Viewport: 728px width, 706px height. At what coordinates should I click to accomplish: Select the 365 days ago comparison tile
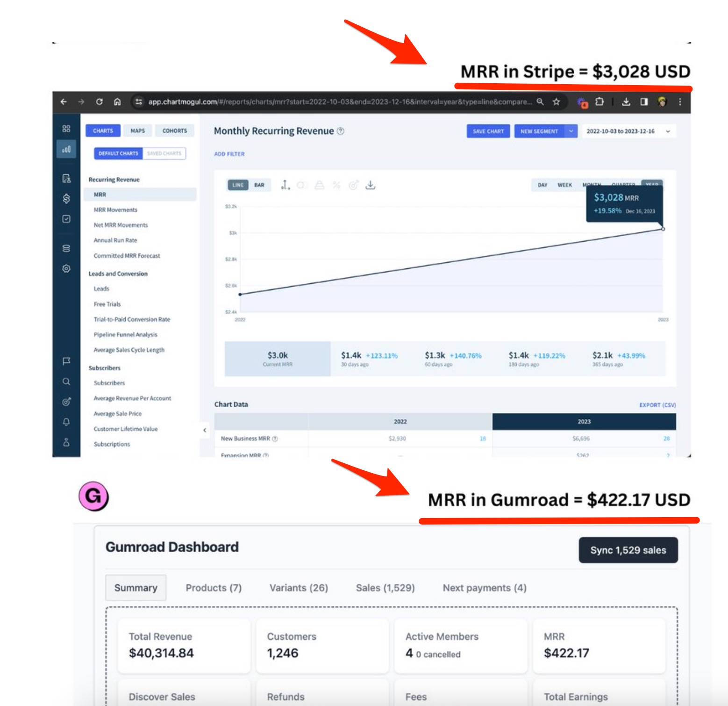click(x=623, y=359)
